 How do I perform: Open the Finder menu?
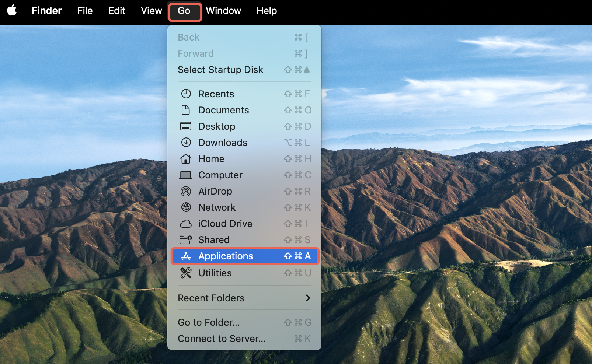click(x=47, y=11)
